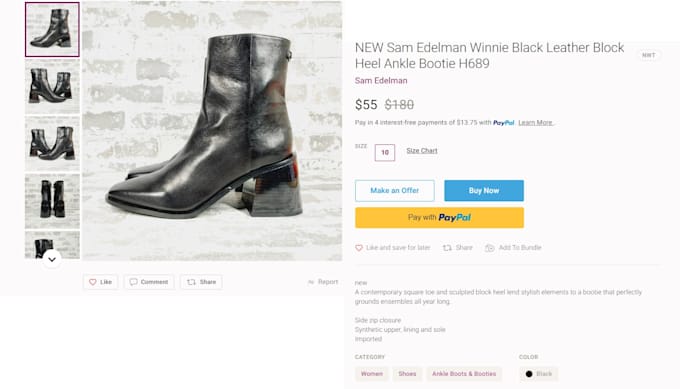This screenshot has width=680, height=389.
Task: Open the Size Chart link
Action: (422, 150)
